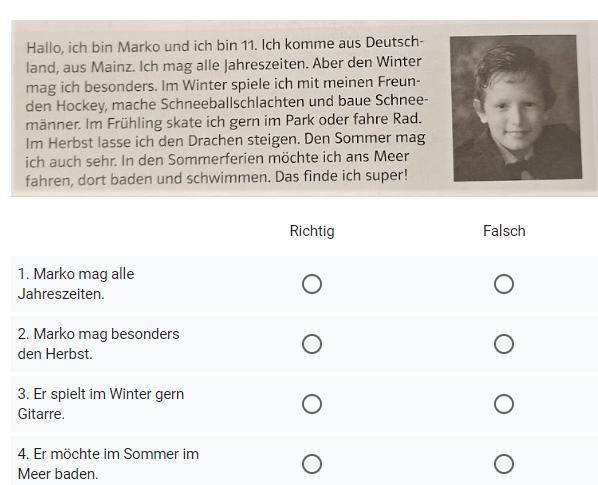This screenshot has width=598, height=485.
Task: Click Marko's portrait photo
Action: click(x=515, y=108)
